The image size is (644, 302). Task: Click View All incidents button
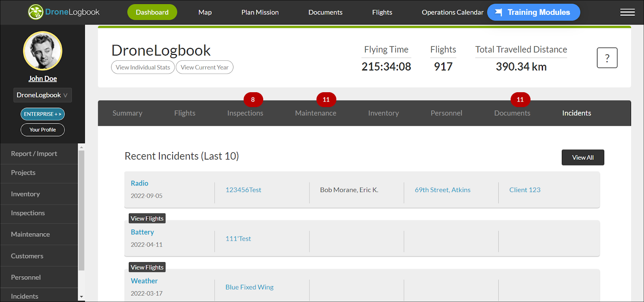[583, 157]
